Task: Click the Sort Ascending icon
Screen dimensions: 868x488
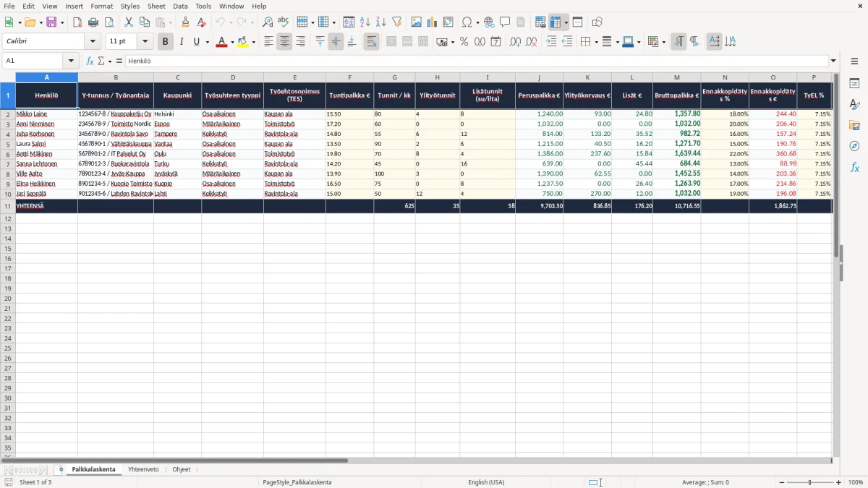Action: (365, 22)
